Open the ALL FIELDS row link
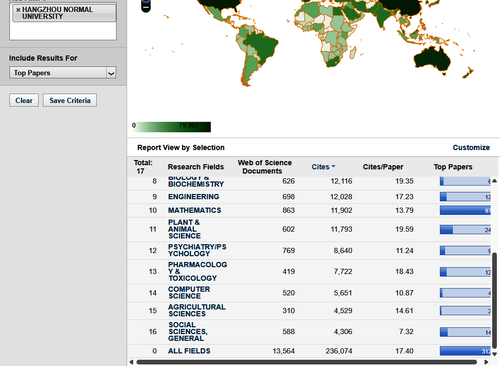The width and height of the screenshot is (500, 366). tap(189, 351)
